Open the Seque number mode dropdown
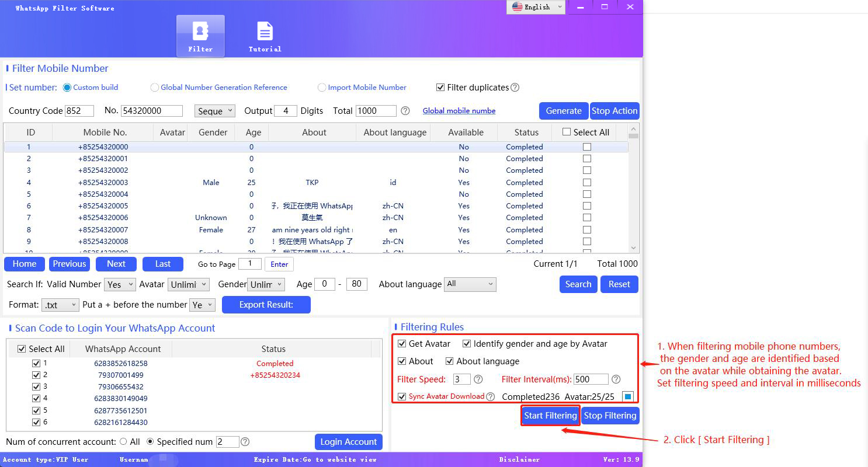868x467 pixels. point(214,111)
